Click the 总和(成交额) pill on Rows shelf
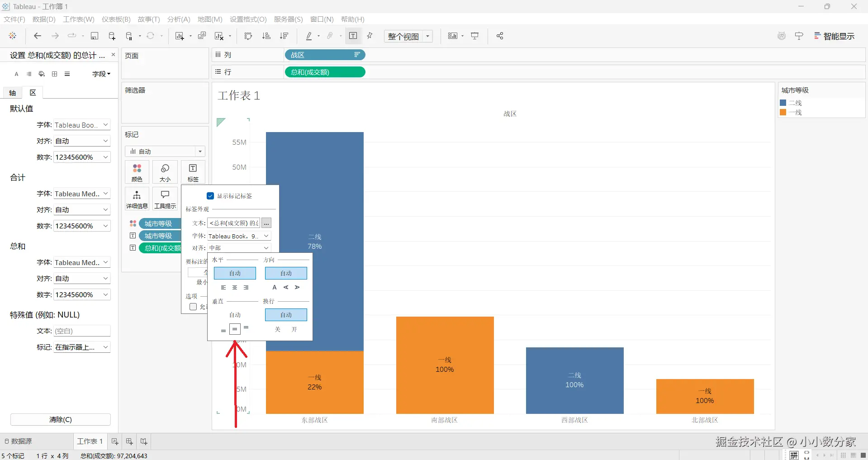Image resolution: width=868 pixels, height=460 pixels. point(325,72)
